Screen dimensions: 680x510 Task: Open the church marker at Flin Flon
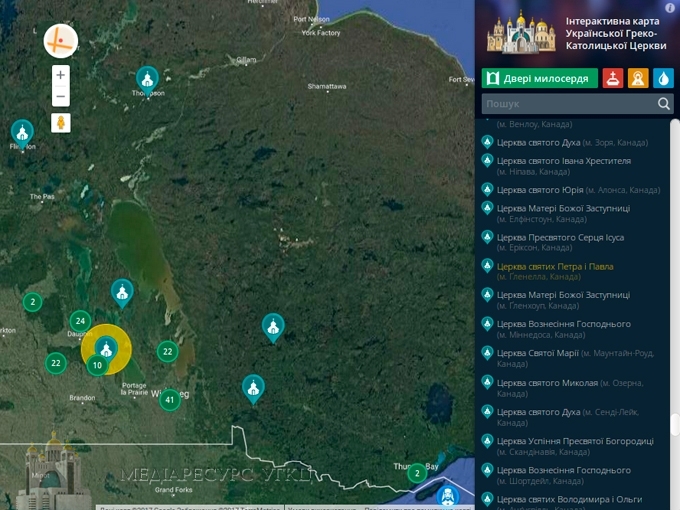pos(22,134)
